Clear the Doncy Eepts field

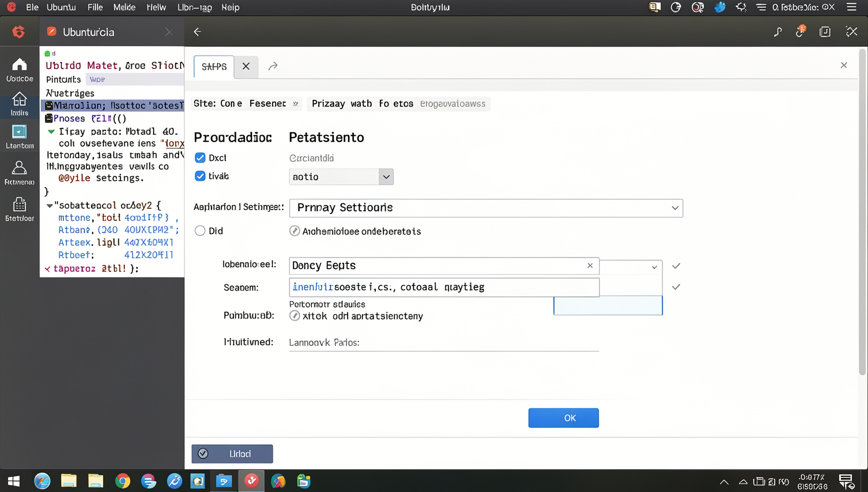[x=590, y=266]
